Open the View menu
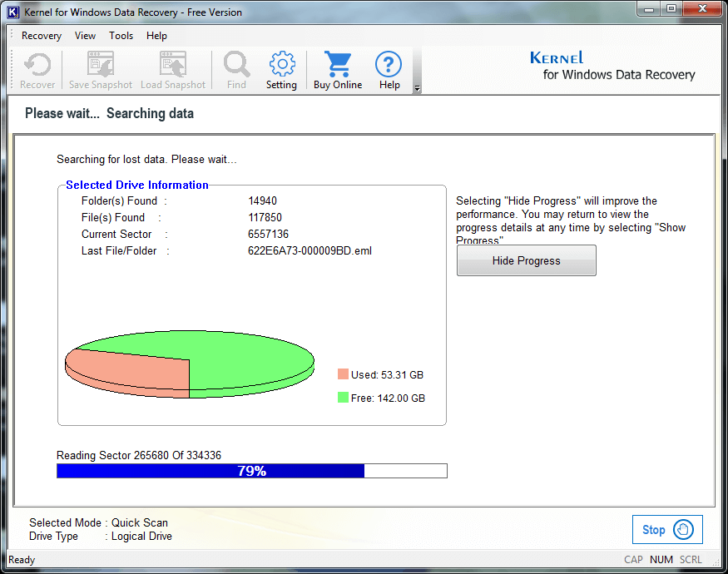 point(85,36)
